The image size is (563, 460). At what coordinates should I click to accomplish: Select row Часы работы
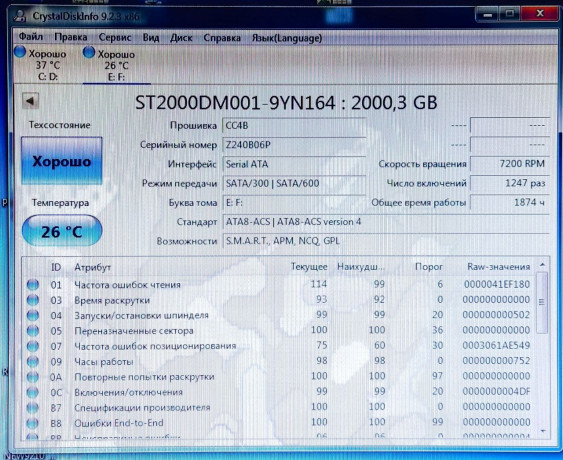coord(279,361)
